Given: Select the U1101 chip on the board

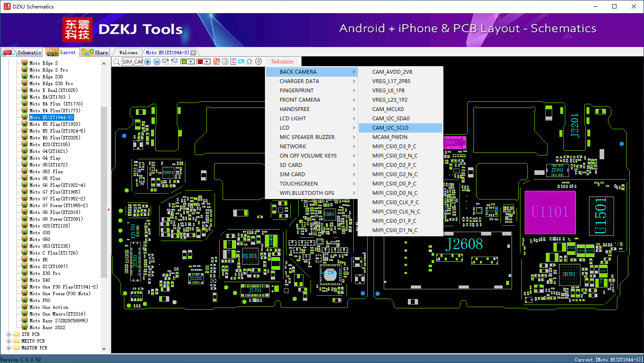Looking at the screenshot, I should coord(550,212).
